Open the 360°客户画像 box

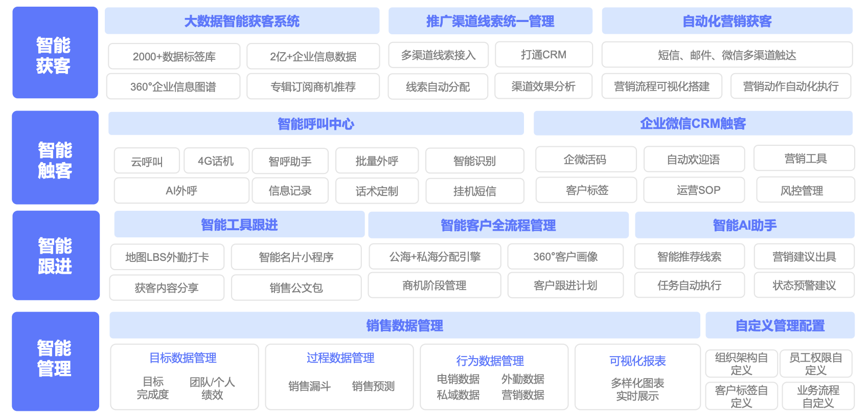565,257
